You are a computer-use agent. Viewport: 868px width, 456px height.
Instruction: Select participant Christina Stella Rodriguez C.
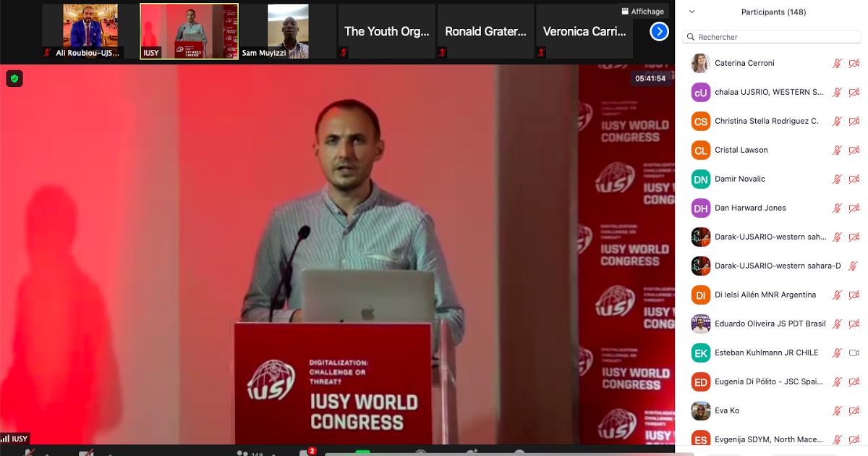pyautogui.click(x=772, y=121)
